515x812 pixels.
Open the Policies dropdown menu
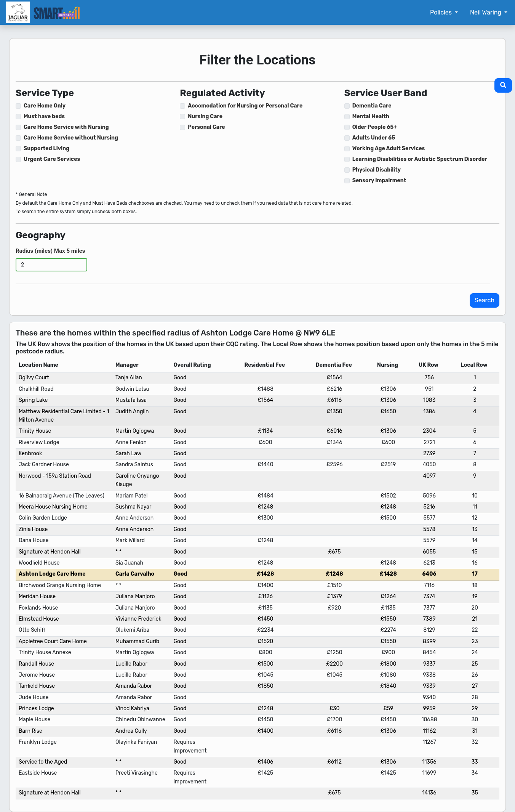point(444,13)
